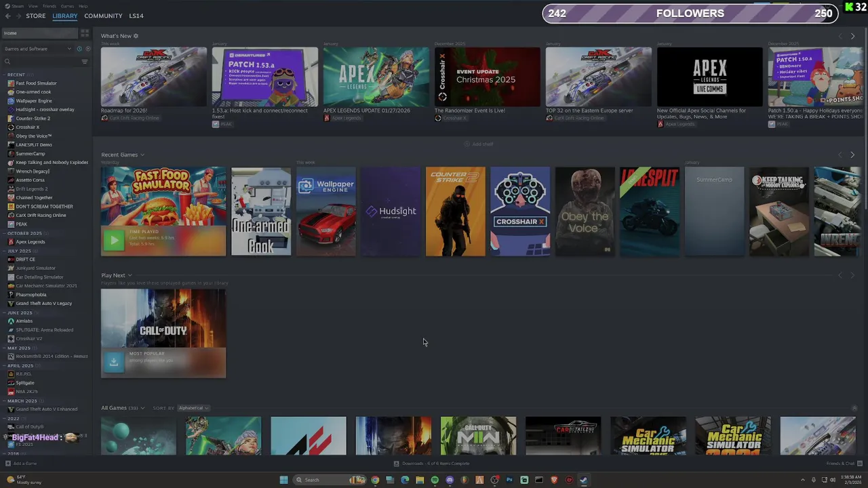This screenshot has width=868, height=488.
Task: Collapse the OCTOBER 2025 sidebar category
Action: pyautogui.click(x=4, y=233)
